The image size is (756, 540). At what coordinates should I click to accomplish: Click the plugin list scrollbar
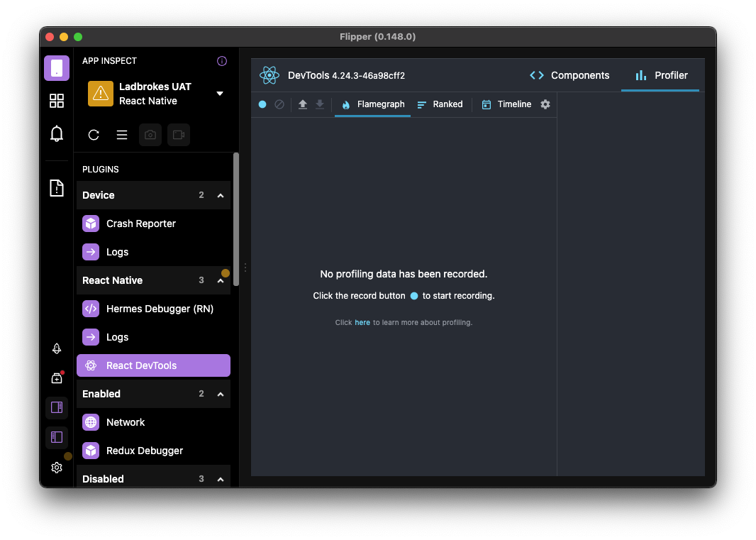coord(236,219)
